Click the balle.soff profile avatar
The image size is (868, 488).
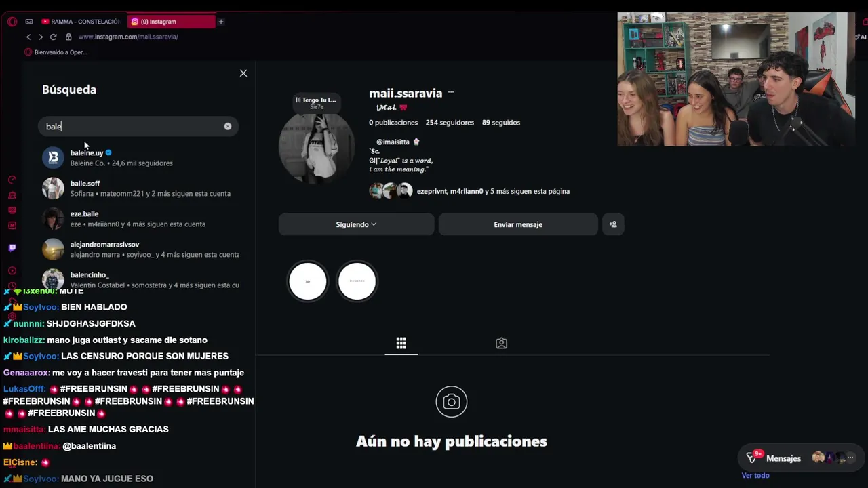53,188
